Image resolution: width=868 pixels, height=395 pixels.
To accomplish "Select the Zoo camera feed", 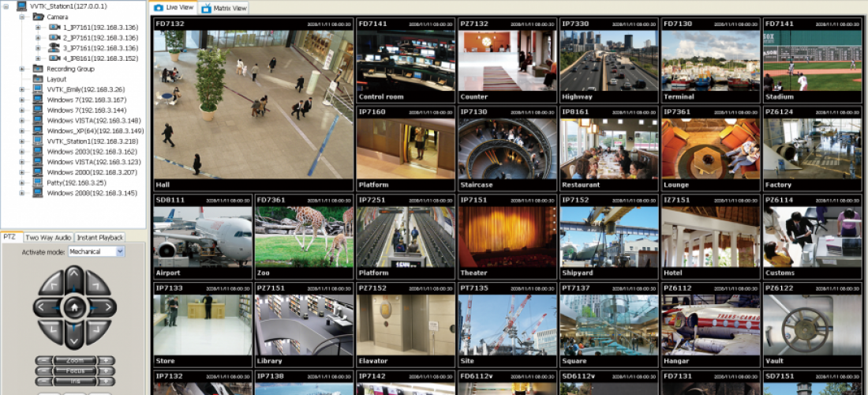I will 304,236.
